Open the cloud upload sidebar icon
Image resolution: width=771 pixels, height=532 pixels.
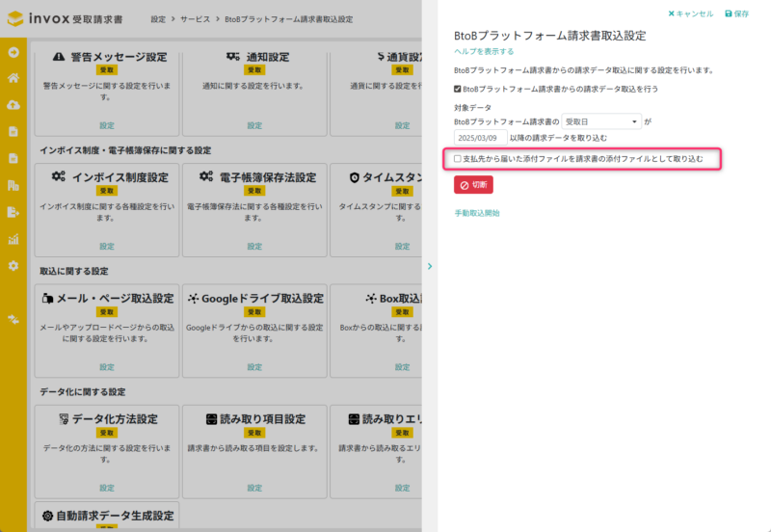[x=13, y=105]
